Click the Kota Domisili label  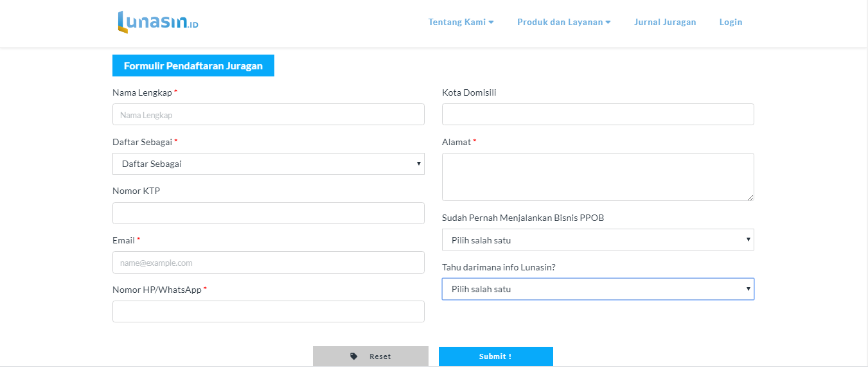point(469,92)
